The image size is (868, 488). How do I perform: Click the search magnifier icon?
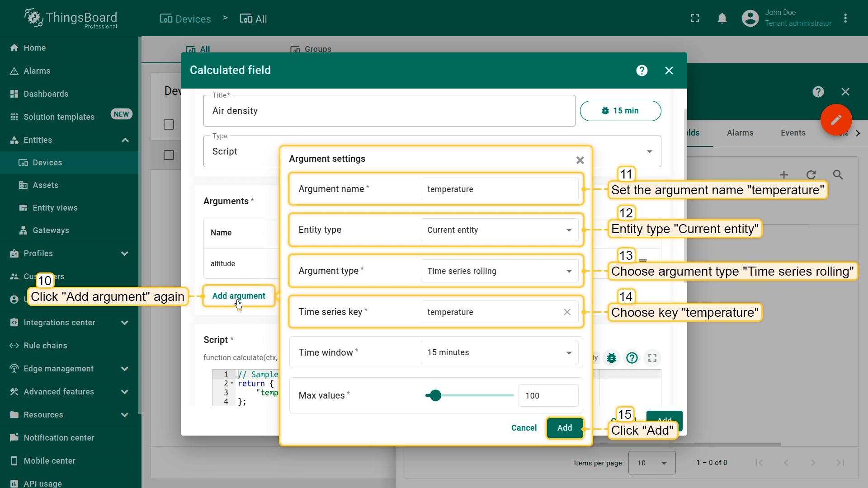pyautogui.click(x=838, y=175)
